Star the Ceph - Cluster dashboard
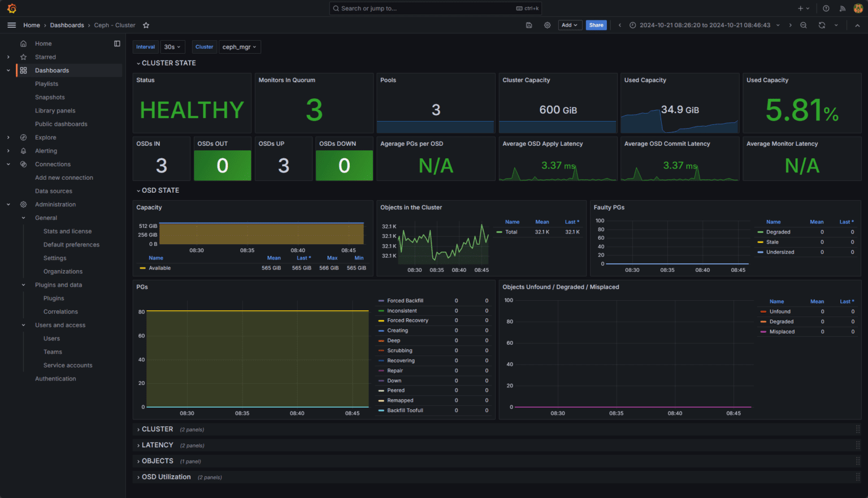This screenshot has width=868, height=498. [145, 25]
